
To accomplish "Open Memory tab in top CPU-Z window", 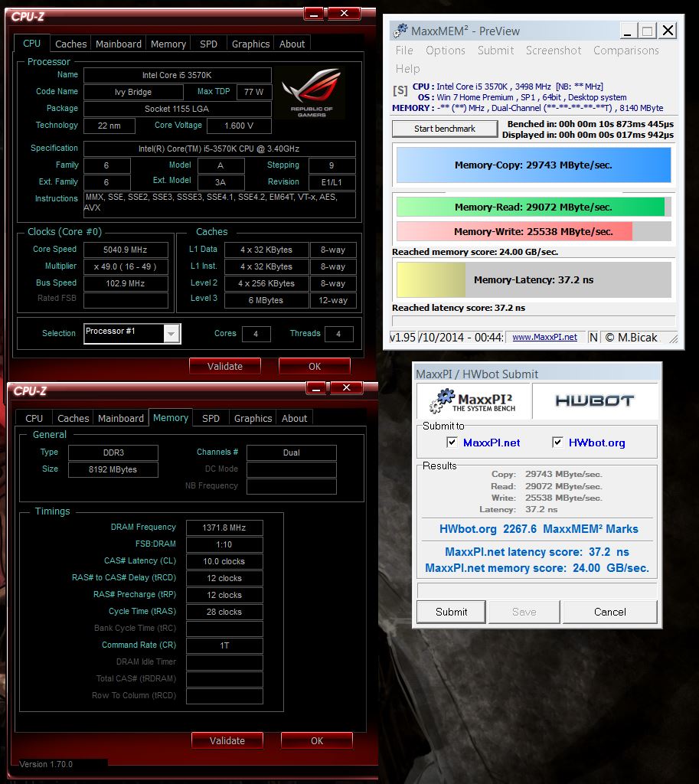I will (168, 44).
